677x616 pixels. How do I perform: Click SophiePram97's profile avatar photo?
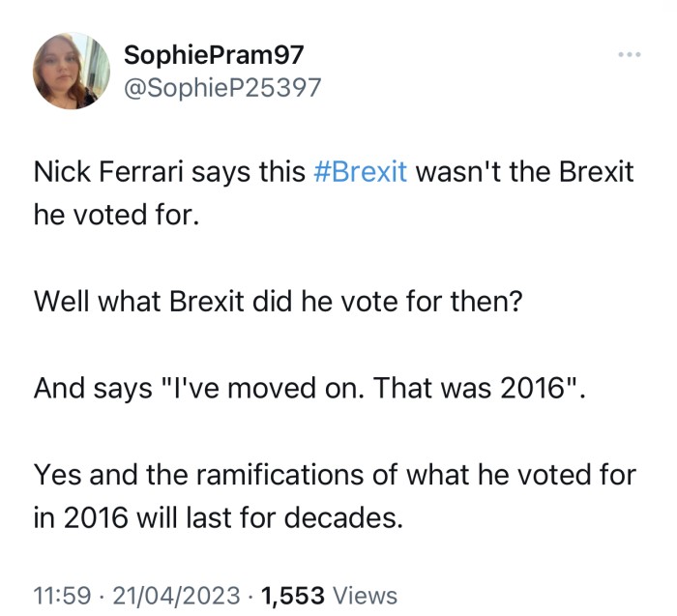point(72,70)
